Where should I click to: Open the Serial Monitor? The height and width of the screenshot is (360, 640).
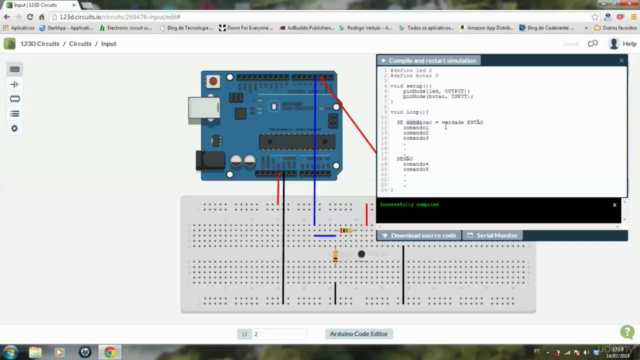[493, 236]
